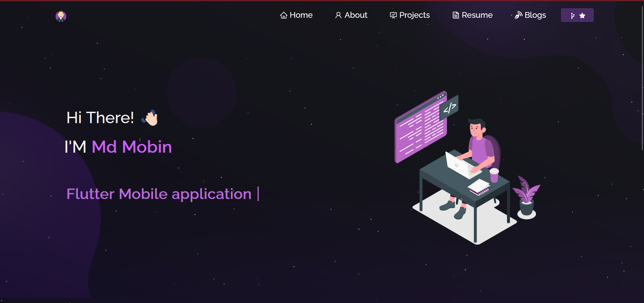Click the monitor icon beside Projects
Image resolution: width=644 pixels, height=303 pixels.
(x=393, y=15)
